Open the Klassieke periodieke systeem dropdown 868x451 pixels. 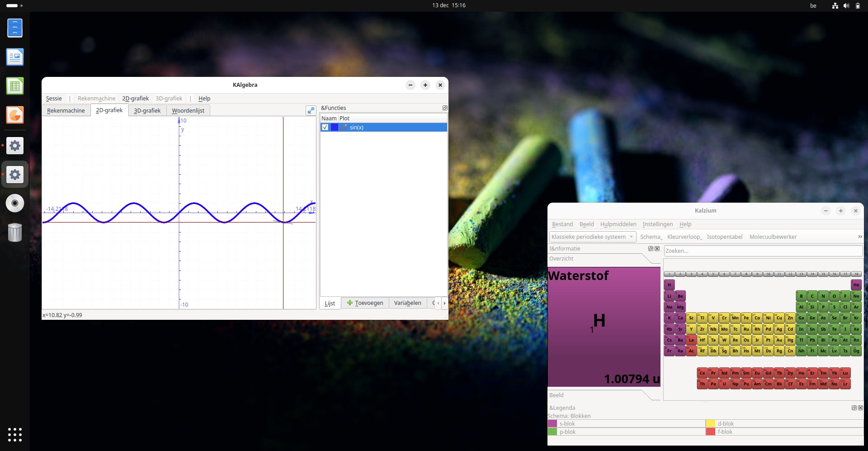pos(592,237)
